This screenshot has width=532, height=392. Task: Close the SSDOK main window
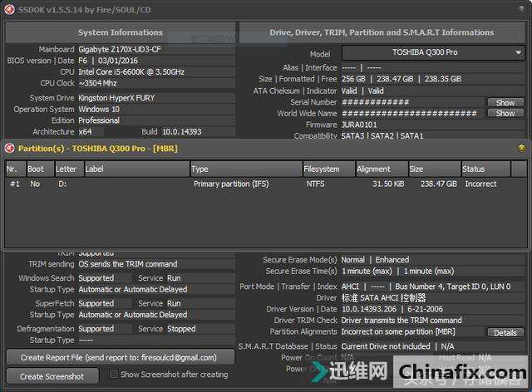pos(521,9)
